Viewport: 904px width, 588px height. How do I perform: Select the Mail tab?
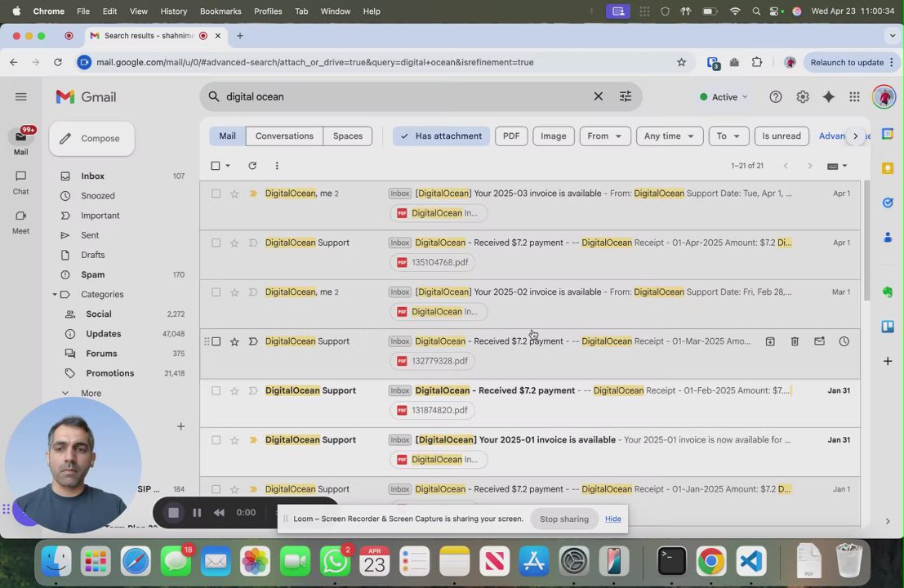(227, 136)
